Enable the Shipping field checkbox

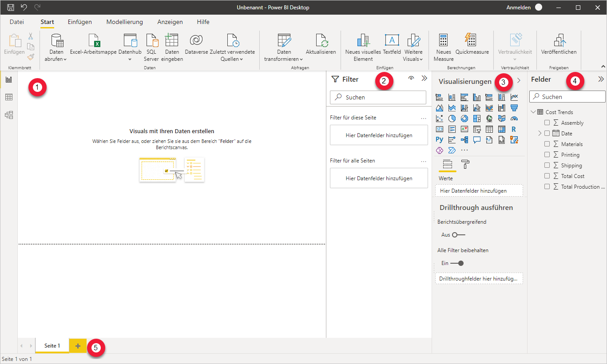(x=547, y=166)
